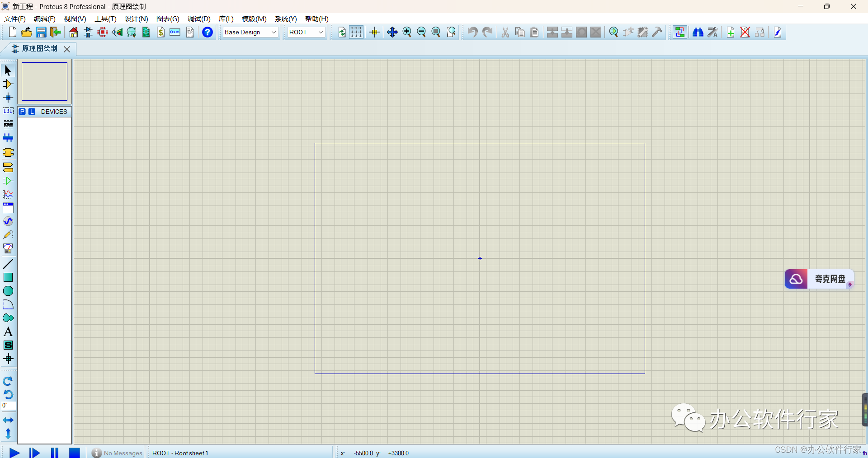The image size is (868, 458).
Task: Select the Device Pins tool
Action: (8, 181)
